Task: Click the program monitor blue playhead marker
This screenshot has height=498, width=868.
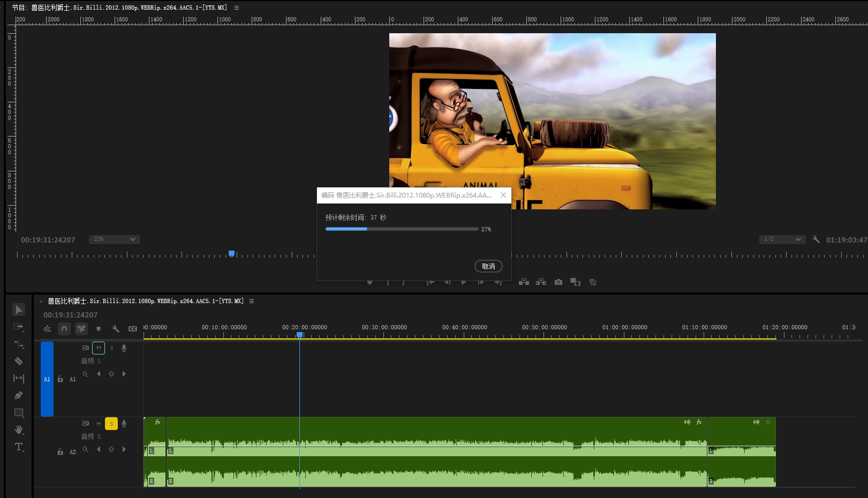Action: tap(231, 253)
